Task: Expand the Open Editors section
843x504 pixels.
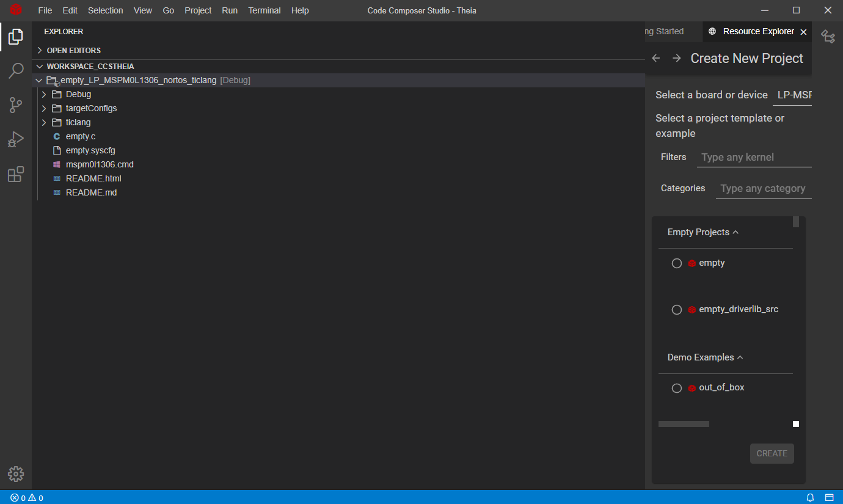Action: [73, 50]
